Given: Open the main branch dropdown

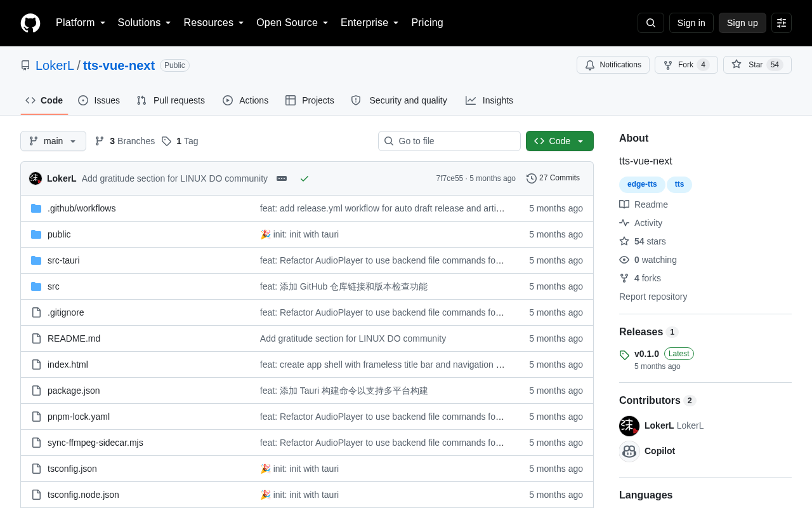Looking at the screenshot, I should tap(53, 141).
